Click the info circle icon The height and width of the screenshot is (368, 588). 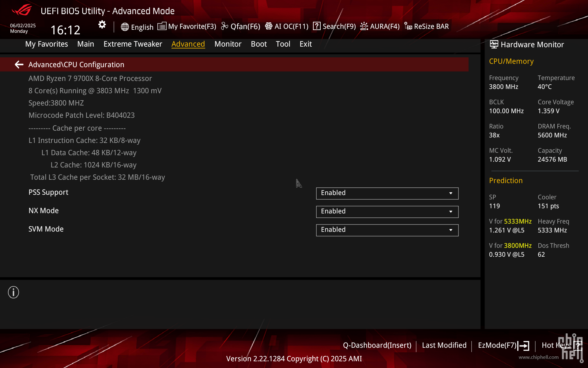(13, 292)
